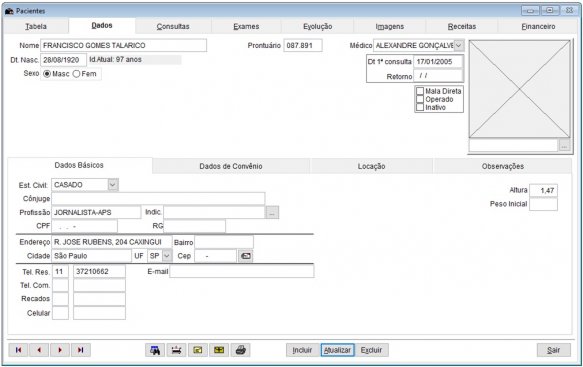Go to the next patient record
The image size is (583, 367).
60,350
